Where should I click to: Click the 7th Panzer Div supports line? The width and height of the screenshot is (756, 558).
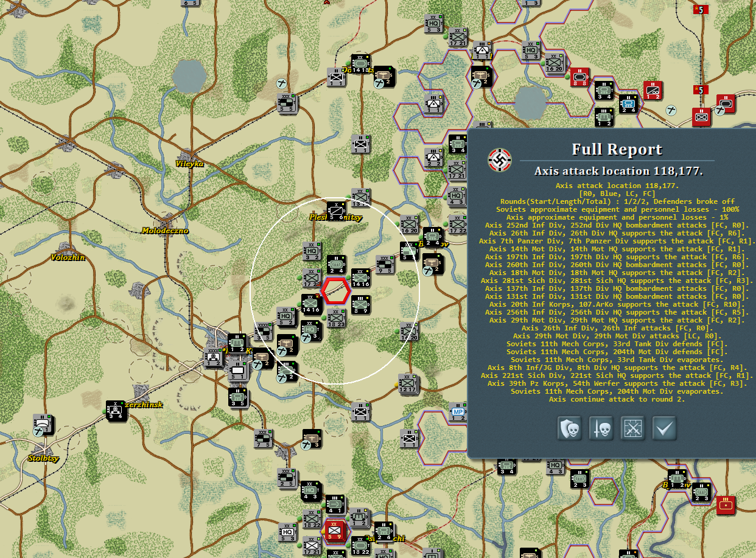(x=617, y=241)
